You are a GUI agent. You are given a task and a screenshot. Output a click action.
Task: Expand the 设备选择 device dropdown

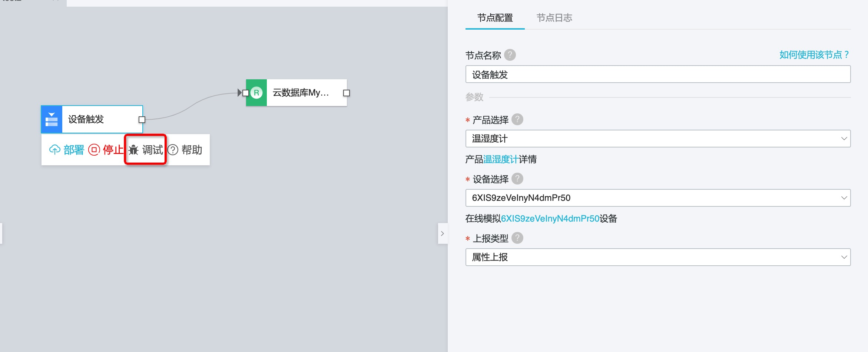657,198
